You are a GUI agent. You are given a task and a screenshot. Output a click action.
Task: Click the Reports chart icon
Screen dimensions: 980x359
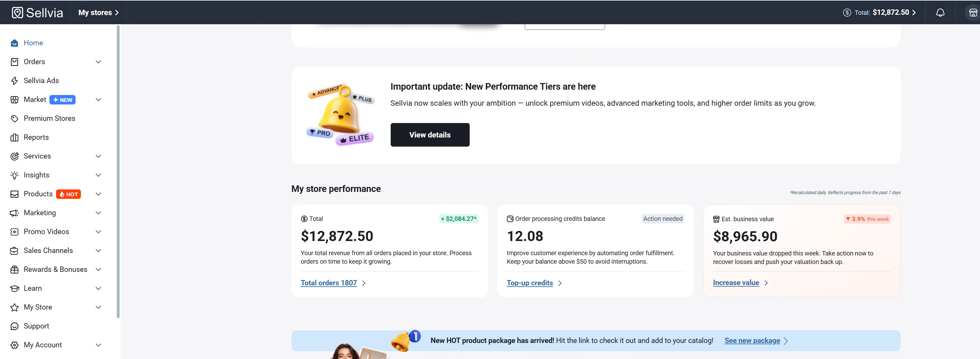[x=14, y=137]
